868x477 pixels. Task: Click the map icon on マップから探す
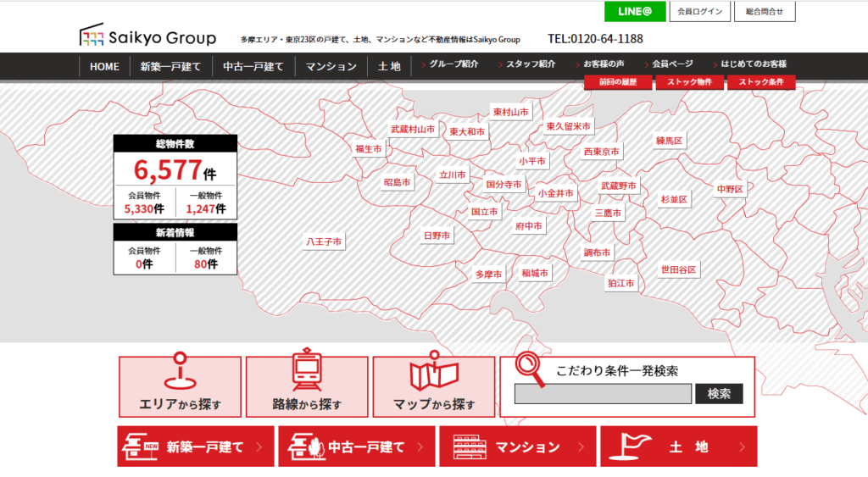click(x=434, y=371)
